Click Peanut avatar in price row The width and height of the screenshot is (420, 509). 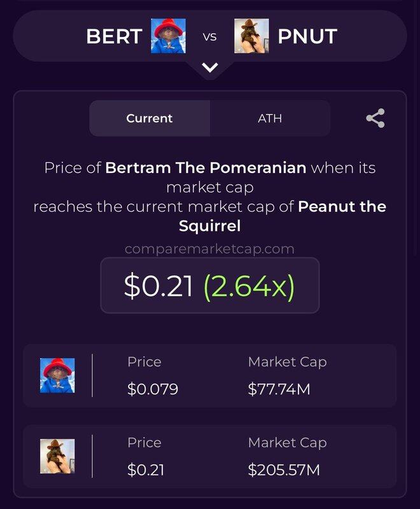point(57,456)
